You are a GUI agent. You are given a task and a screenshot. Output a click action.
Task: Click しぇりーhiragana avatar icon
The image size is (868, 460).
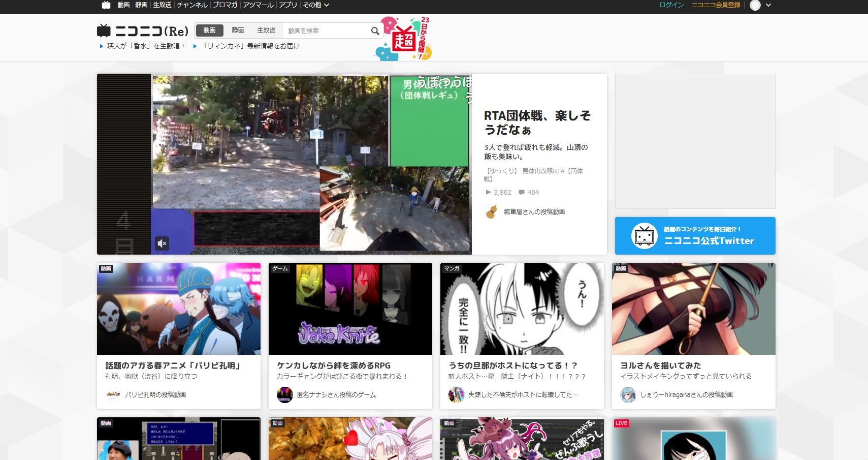pyautogui.click(x=628, y=394)
